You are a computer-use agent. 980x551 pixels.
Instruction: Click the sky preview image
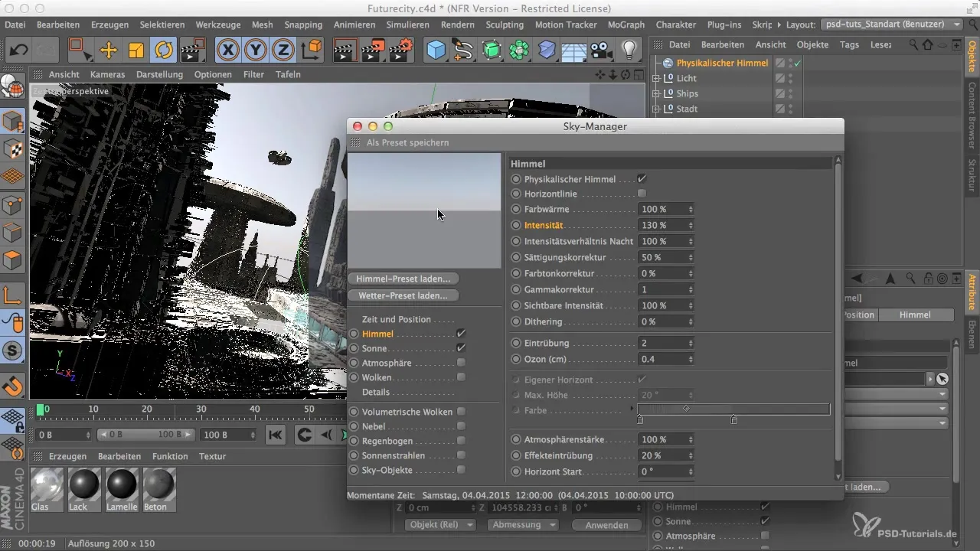point(424,210)
